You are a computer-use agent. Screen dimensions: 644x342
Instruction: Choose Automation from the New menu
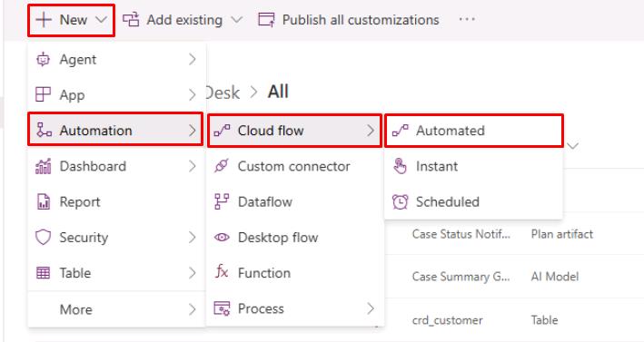click(x=115, y=131)
